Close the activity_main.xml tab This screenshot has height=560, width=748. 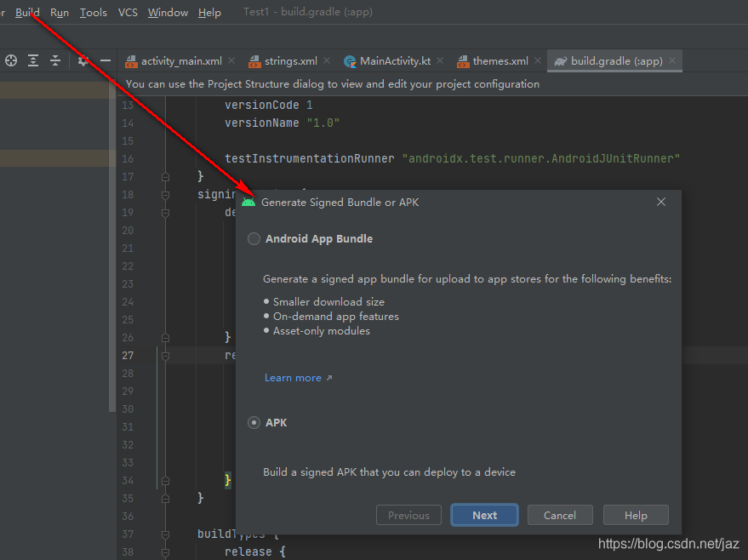(x=231, y=60)
